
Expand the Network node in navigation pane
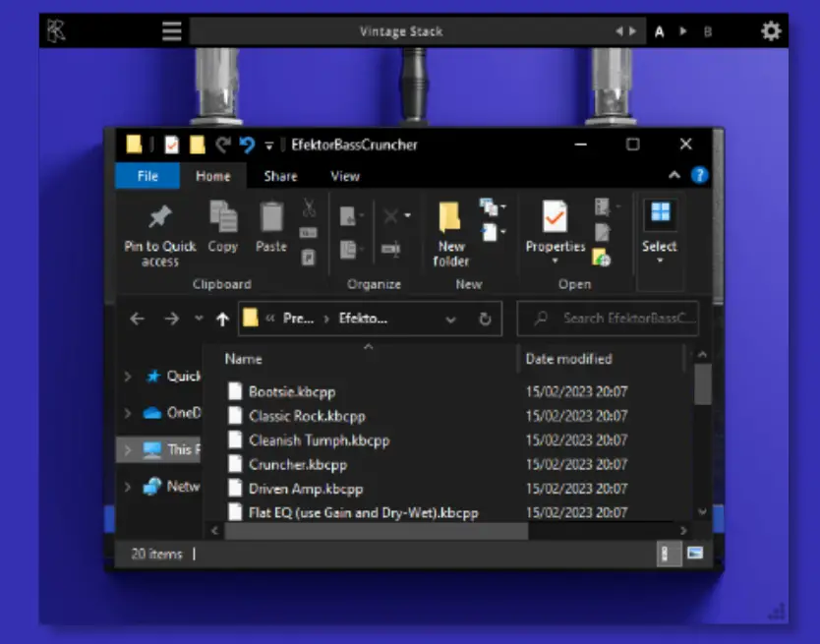click(x=126, y=487)
